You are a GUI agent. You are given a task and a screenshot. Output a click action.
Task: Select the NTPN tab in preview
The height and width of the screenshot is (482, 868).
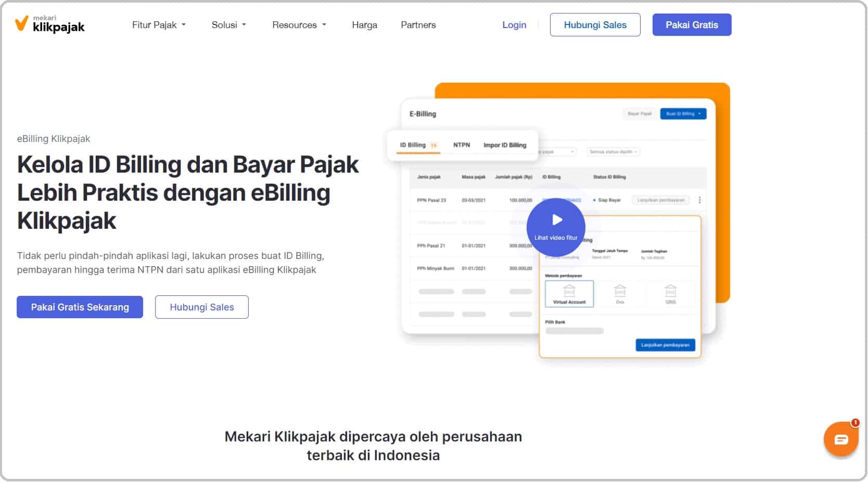pyautogui.click(x=462, y=145)
